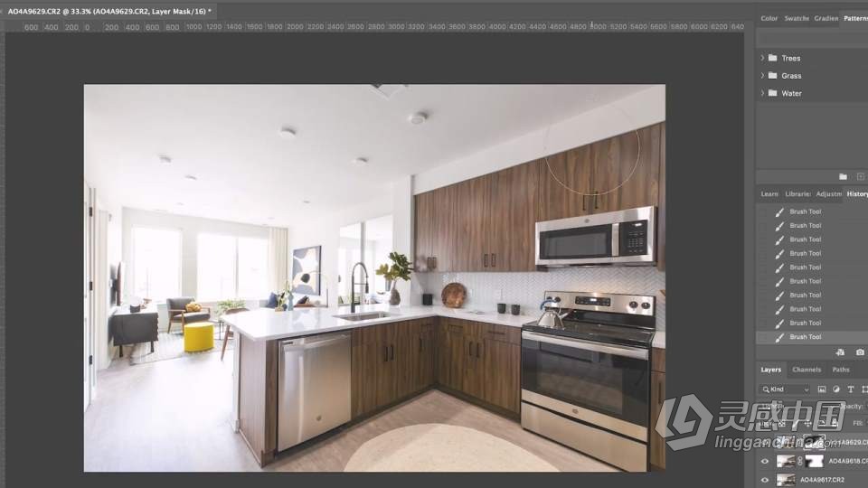Expand the Water pattern group
The width and height of the screenshot is (868, 488).
coord(762,93)
